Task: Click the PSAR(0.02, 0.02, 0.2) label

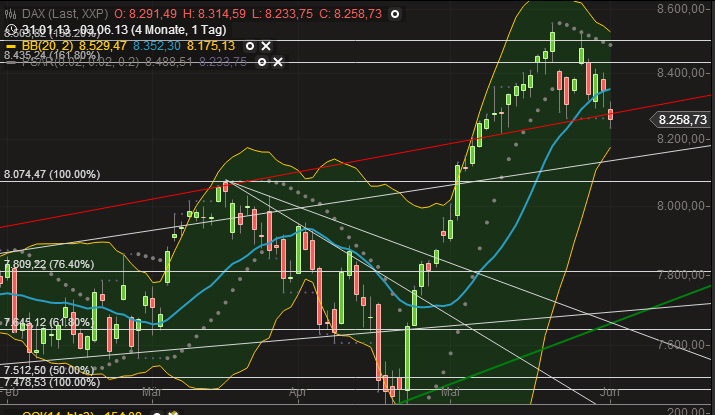Action: (x=80, y=62)
